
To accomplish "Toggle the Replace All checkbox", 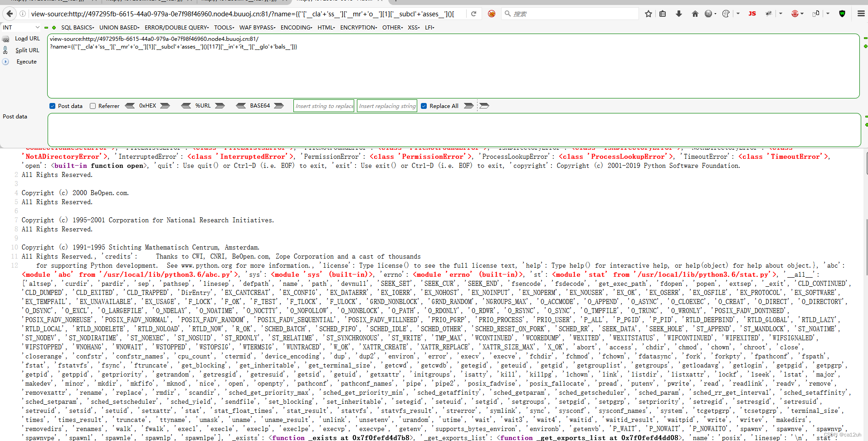I will click(x=424, y=106).
